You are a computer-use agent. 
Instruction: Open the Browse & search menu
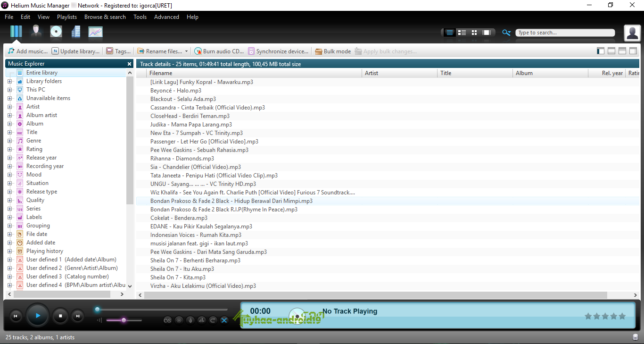coord(105,17)
